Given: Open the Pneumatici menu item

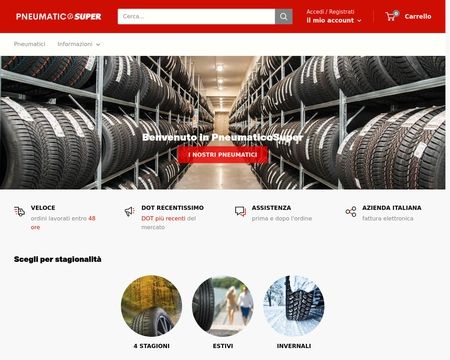Looking at the screenshot, I should pyautogui.click(x=29, y=44).
